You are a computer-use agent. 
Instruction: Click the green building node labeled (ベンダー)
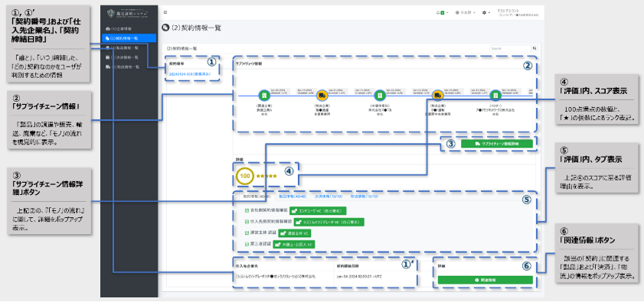(x=495, y=96)
